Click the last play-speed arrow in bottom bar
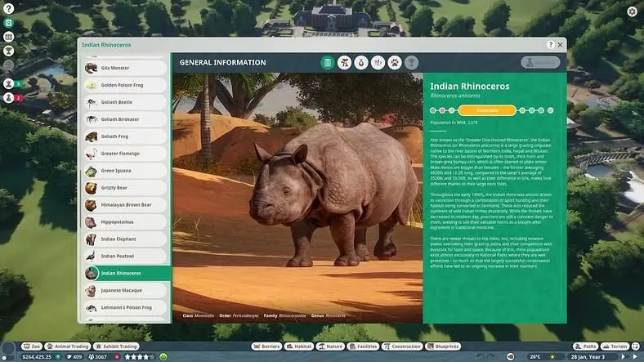Screen dimensions: 644x362 pyautogui.click(x=635, y=356)
